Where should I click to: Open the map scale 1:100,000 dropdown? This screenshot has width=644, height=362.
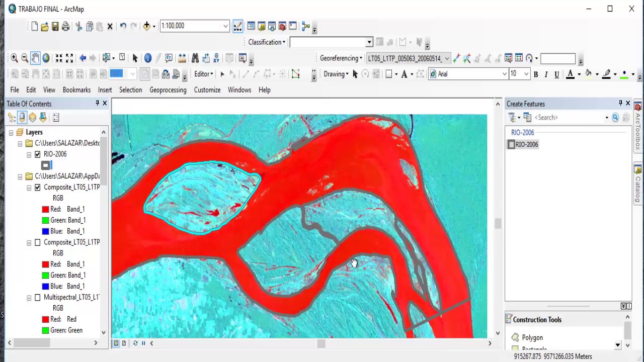225,26
